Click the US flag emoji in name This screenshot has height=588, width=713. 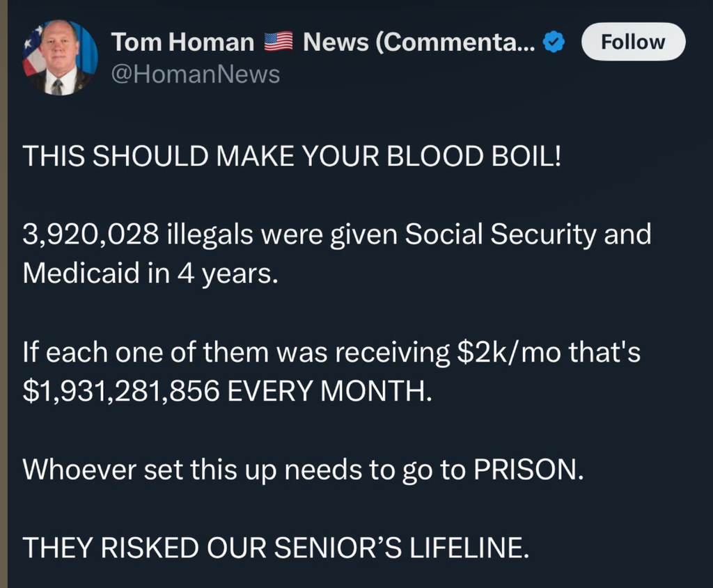point(279,43)
